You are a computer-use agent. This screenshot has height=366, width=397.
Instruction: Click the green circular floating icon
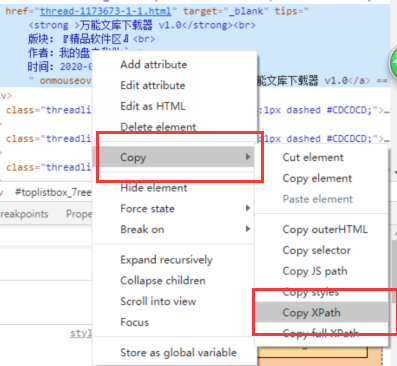point(393,62)
